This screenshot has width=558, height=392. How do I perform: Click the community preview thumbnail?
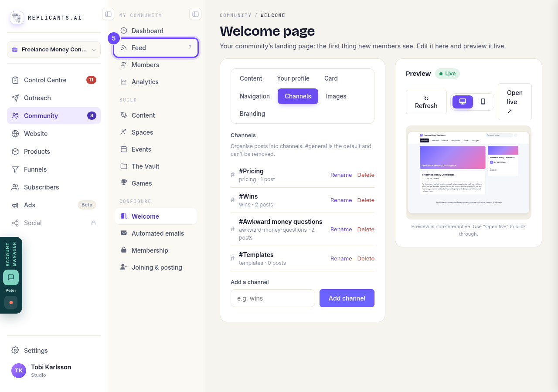(469, 172)
